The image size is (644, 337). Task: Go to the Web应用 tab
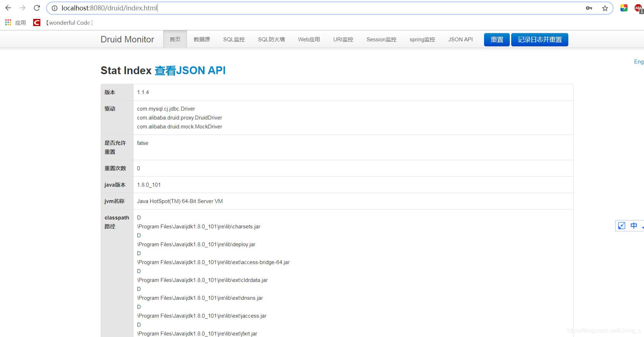(x=309, y=39)
